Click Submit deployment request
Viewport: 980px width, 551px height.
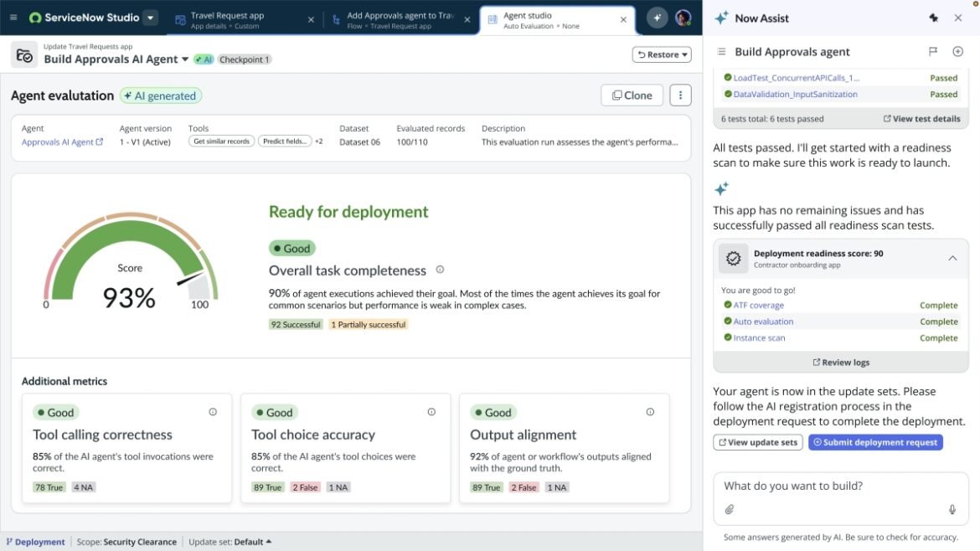pos(875,441)
